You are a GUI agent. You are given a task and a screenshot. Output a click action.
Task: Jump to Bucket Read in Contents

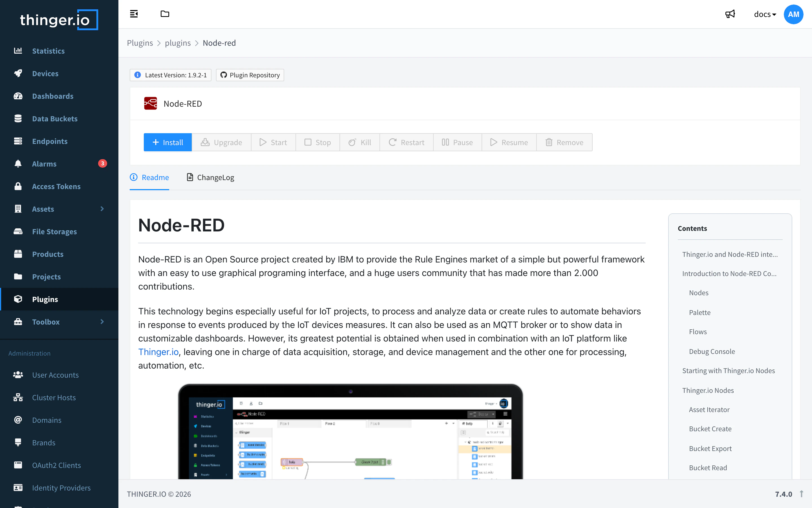click(x=708, y=468)
